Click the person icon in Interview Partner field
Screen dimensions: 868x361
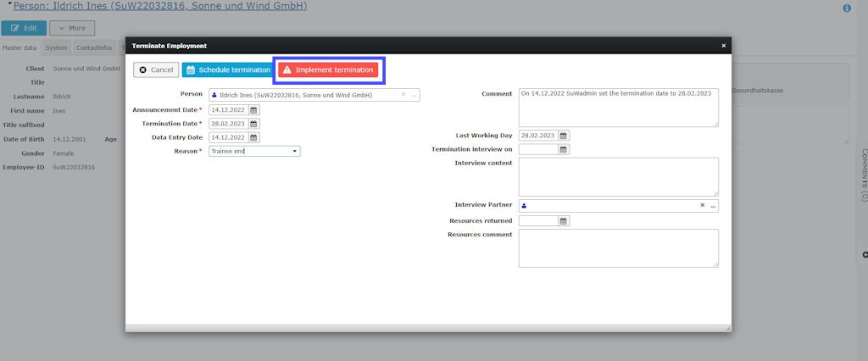click(524, 206)
